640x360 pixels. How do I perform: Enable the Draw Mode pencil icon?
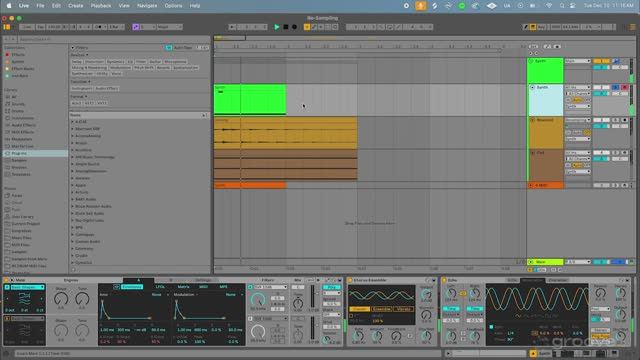[526, 27]
